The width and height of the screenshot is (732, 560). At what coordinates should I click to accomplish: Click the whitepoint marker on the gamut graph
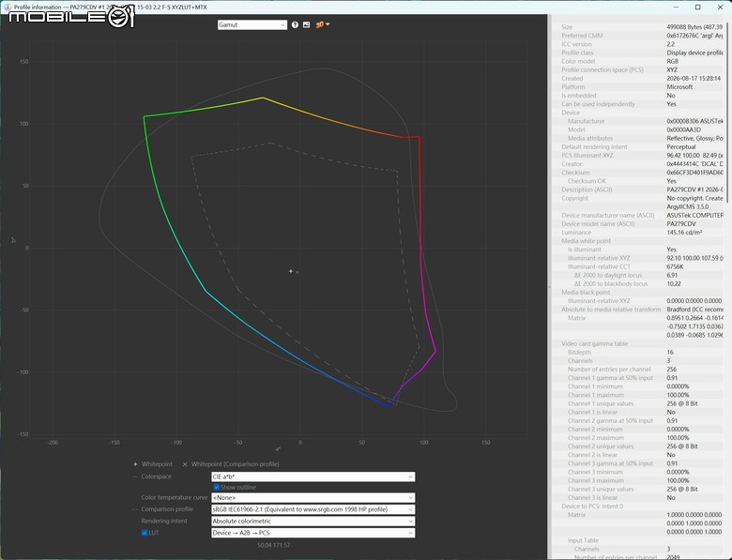(291, 271)
